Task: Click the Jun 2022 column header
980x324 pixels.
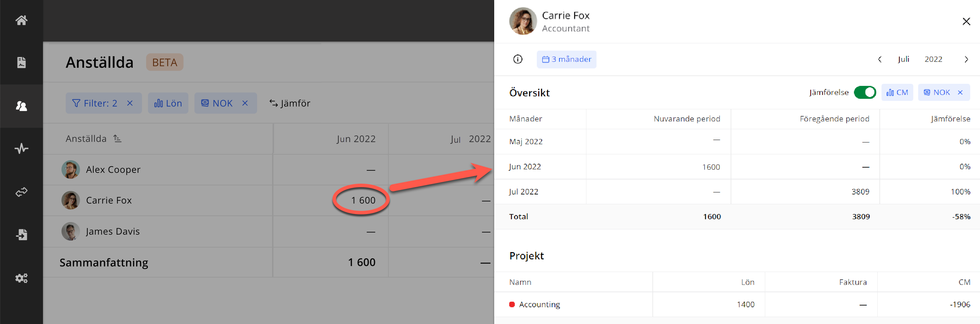Action: 356,139
